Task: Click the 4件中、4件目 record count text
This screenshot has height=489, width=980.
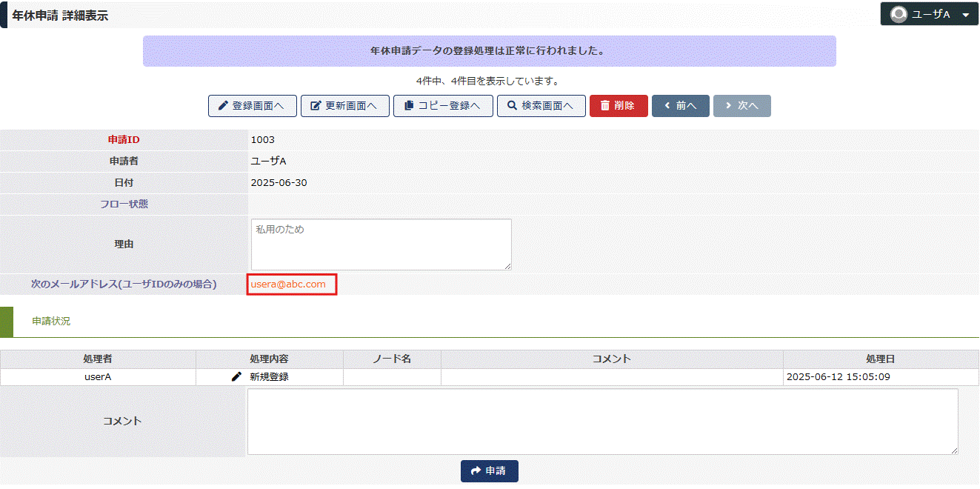Action: pos(488,81)
